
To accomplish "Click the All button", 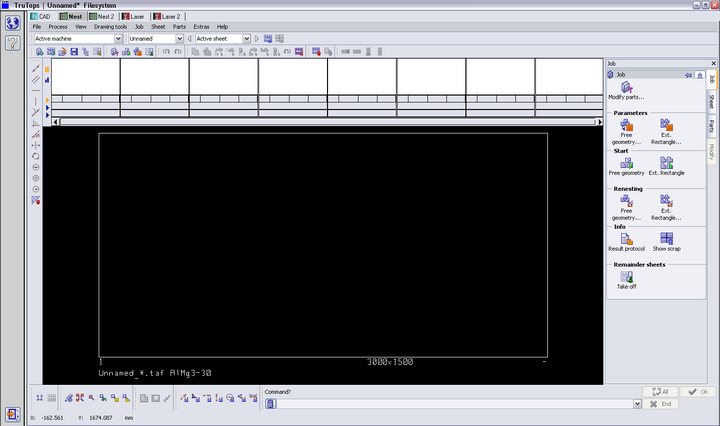I will [x=660, y=392].
